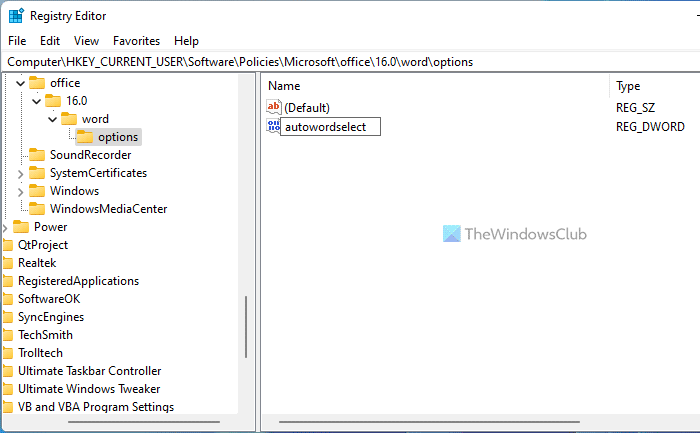Click the Power folder icon
Image resolution: width=700 pixels, height=433 pixels.
point(21,227)
